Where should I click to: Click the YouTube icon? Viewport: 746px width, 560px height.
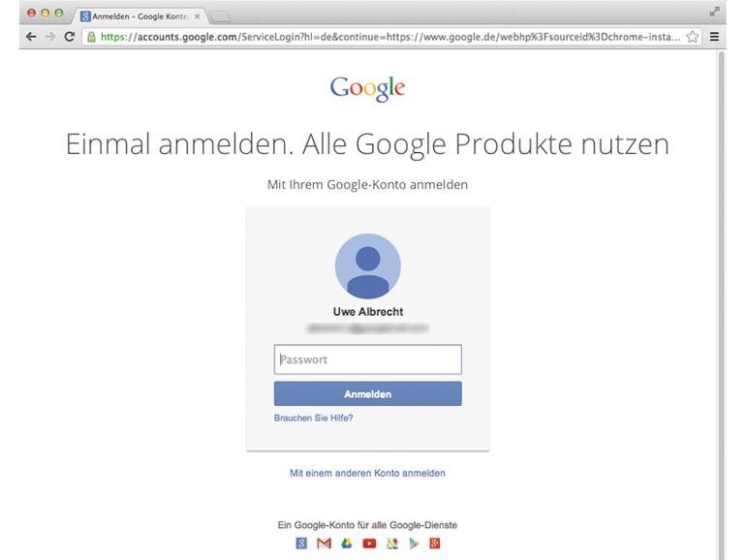[x=369, y=543]
